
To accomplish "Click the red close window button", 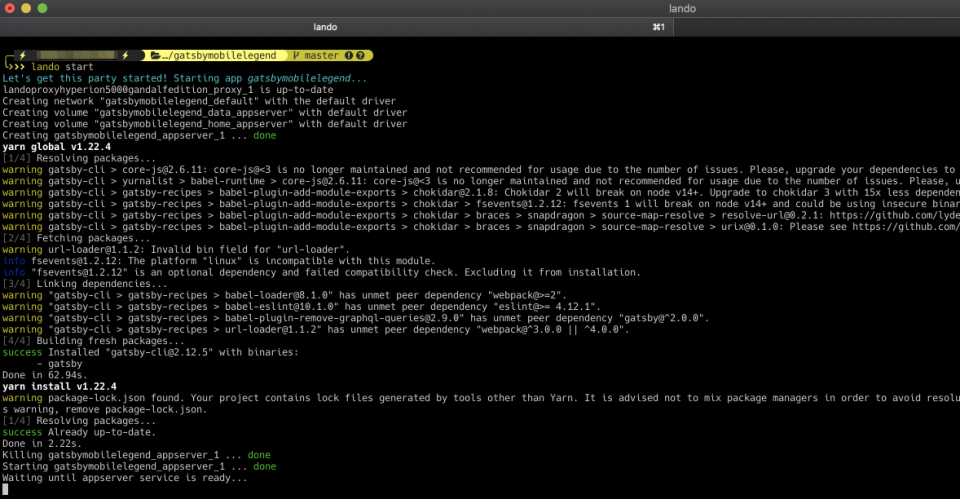I will (9, 8).
